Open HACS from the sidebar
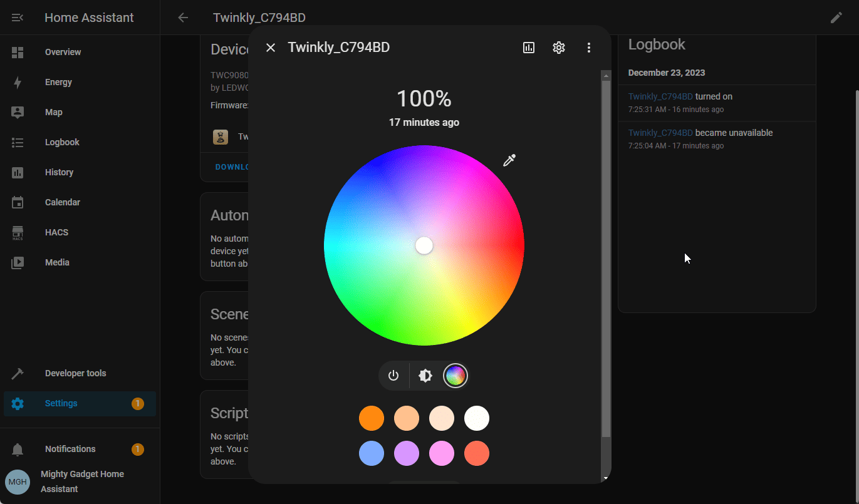The image size is (859, 504). [56, 232]
